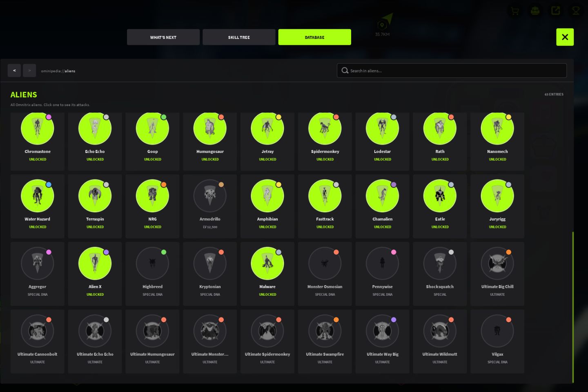Open the Chamalien alien card
588x392 pixels.
[382, 206]
